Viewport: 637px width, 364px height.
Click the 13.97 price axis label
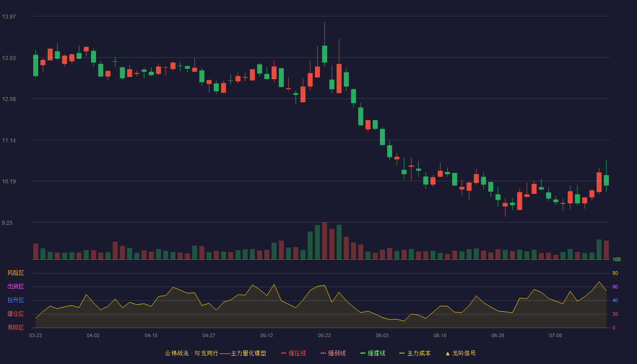tap(9, 17)
